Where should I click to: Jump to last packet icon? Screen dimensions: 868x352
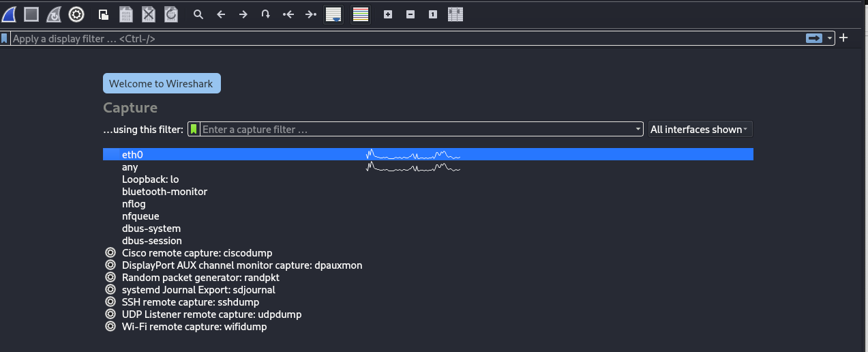click(310, 14)
